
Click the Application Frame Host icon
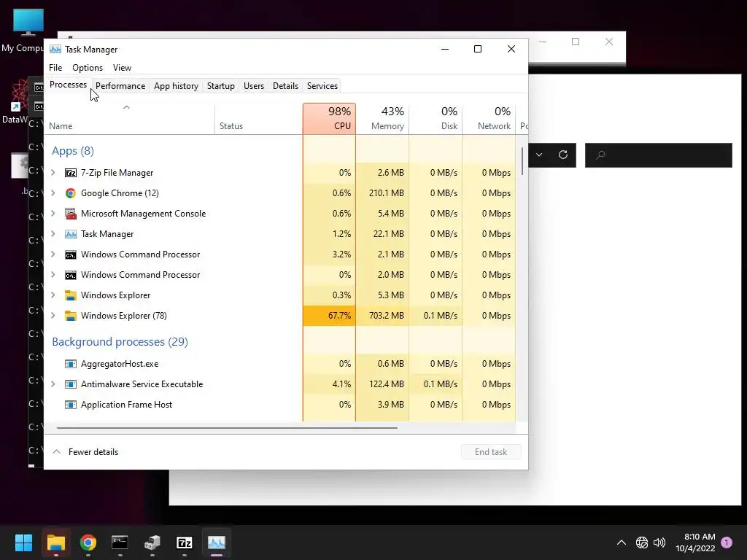pos(71,405)
